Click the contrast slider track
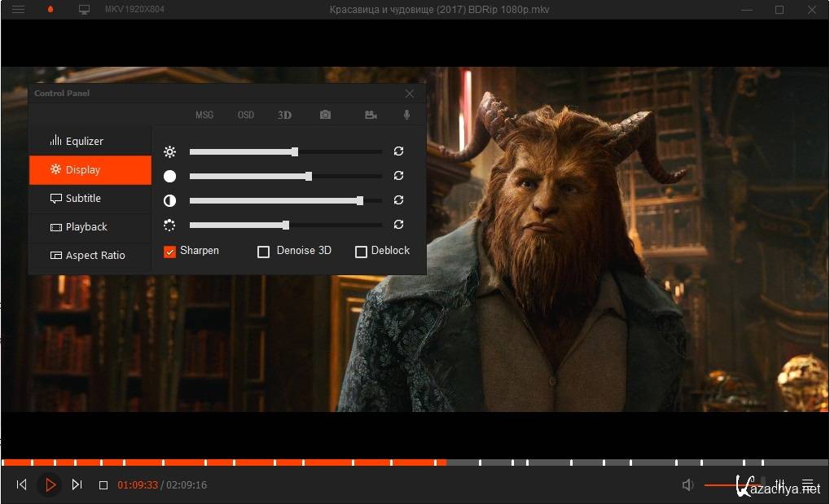The image size is (830, 504). 285,200
